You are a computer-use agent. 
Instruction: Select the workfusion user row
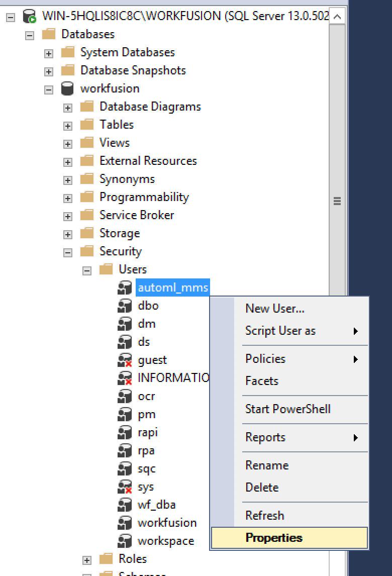coord(167,523)
